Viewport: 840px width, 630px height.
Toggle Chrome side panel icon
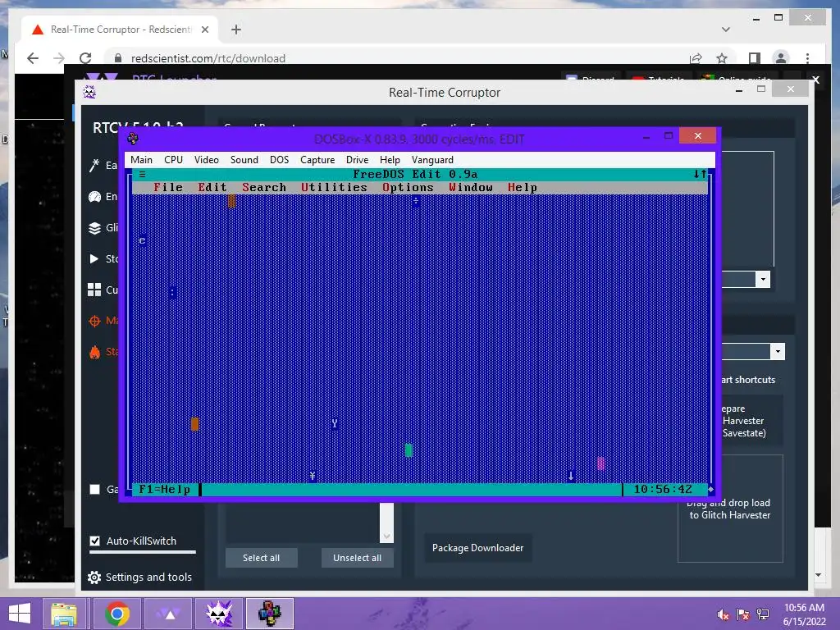[x=754, y=58]
